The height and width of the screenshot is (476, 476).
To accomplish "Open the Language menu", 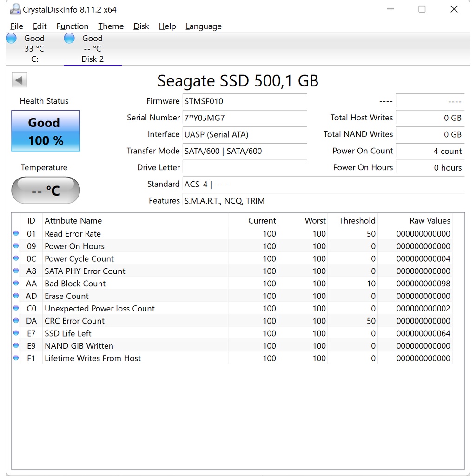I will tap(204, 26).
